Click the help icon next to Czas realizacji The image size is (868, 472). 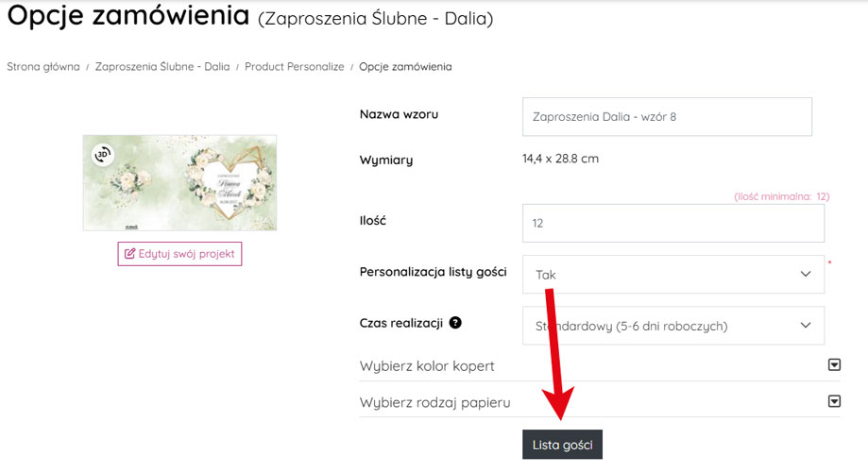pos(456,323)
